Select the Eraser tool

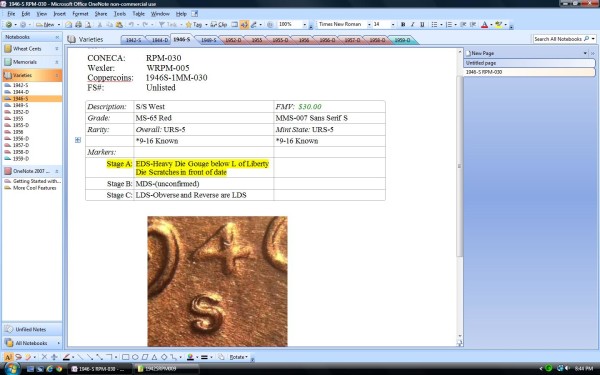click(x=28, y=357)
